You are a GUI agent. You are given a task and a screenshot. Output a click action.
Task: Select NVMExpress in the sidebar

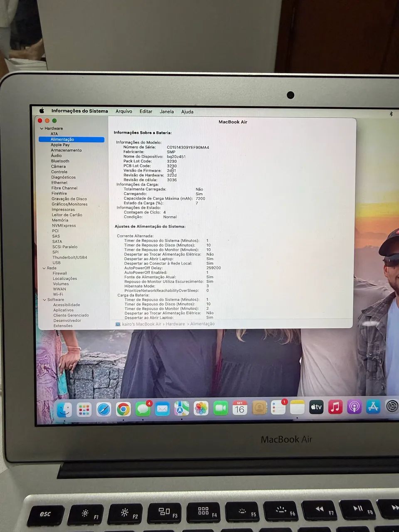tap(64, 226)
